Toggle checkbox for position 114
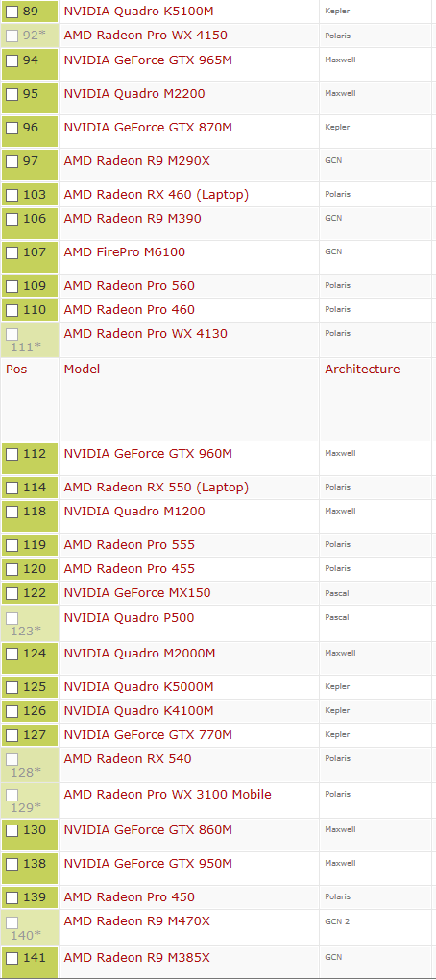This screenshot has height=980, width=436. (x=12, y=489)
